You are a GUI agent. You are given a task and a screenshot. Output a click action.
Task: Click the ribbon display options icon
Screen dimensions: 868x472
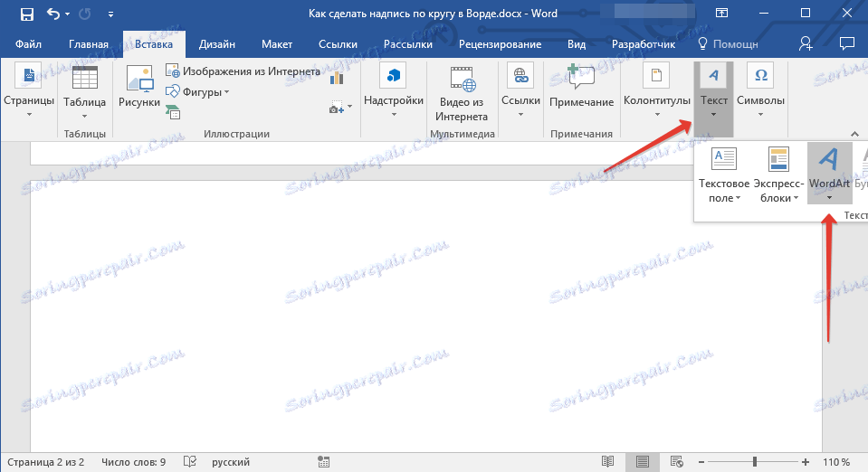tap(722, 14)
